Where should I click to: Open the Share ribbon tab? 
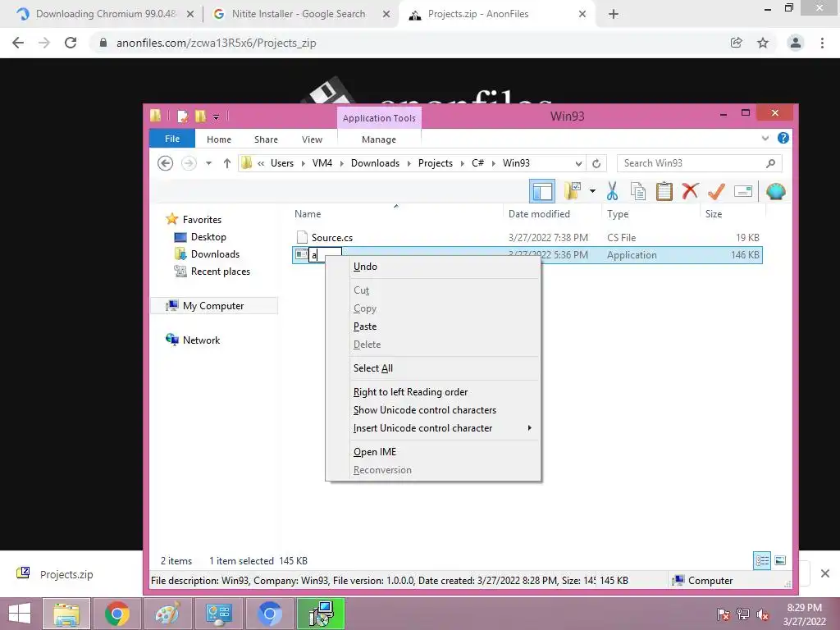click(x=266, y=139)
